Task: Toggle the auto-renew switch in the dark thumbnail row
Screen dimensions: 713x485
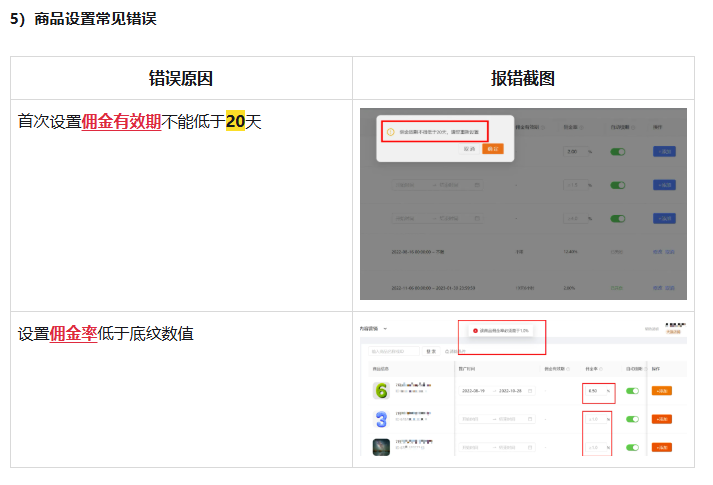Action: tap(632, 447)
